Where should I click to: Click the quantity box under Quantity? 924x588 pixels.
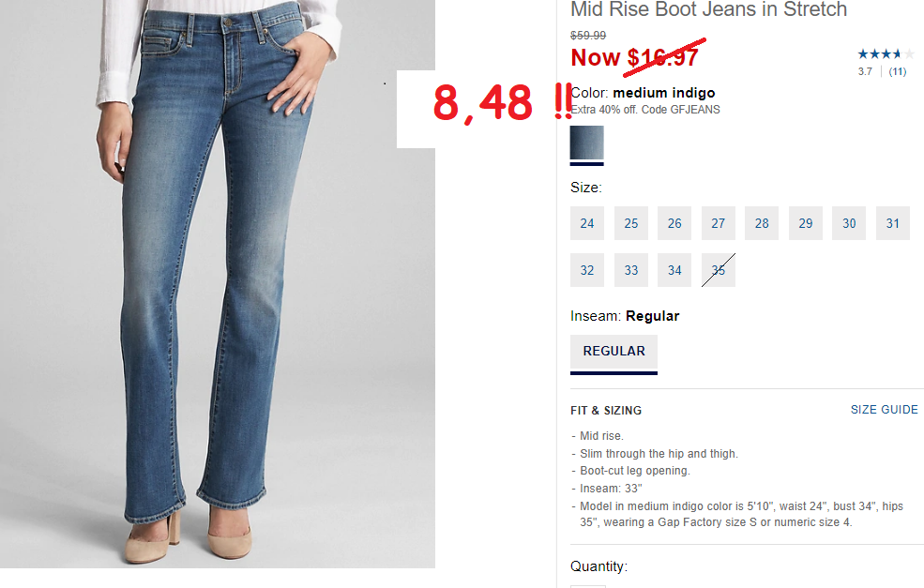pos(588,586)
